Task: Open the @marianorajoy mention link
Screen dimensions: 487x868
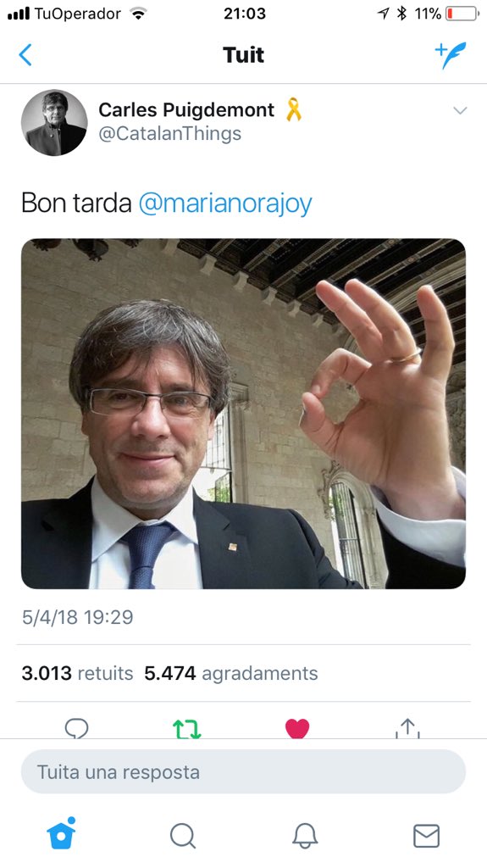Action: click(225, 203)
